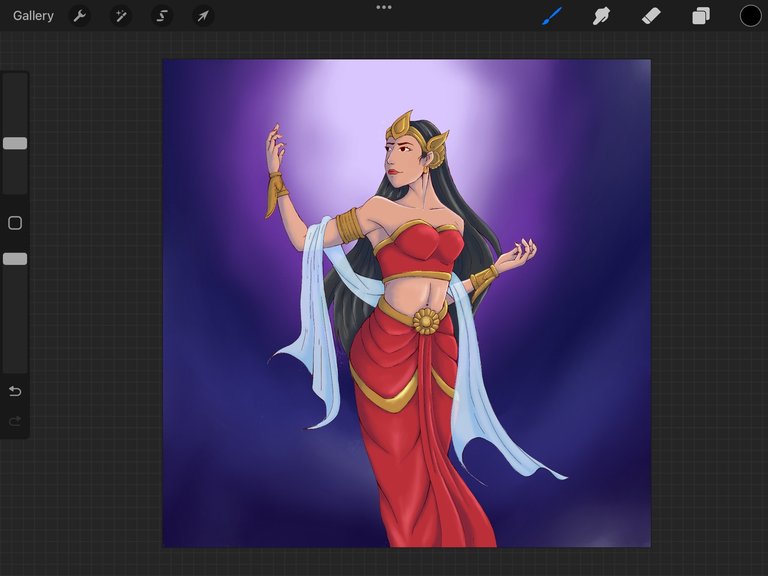Activate the Selection tool
768x576 pixels.
pos(162,16)
